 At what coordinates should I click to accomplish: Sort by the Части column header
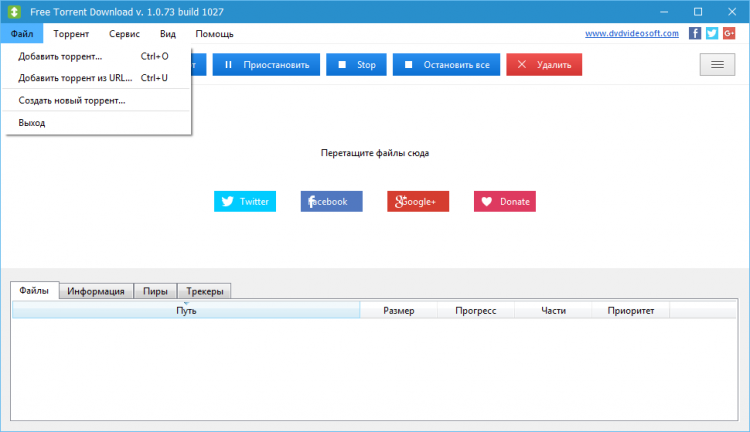click(x=553, y=310)
